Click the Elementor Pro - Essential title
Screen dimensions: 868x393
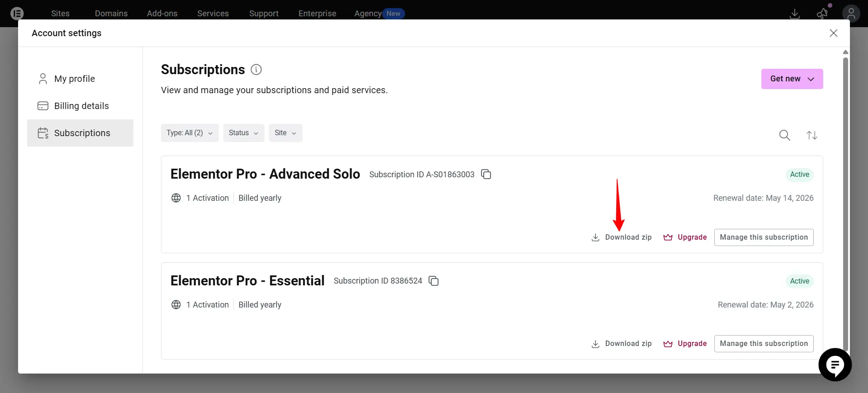pyautogui.click(x=247, y=281)
